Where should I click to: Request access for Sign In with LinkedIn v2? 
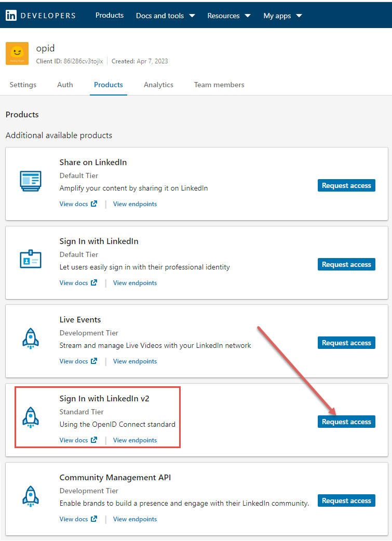coord(346,422)
